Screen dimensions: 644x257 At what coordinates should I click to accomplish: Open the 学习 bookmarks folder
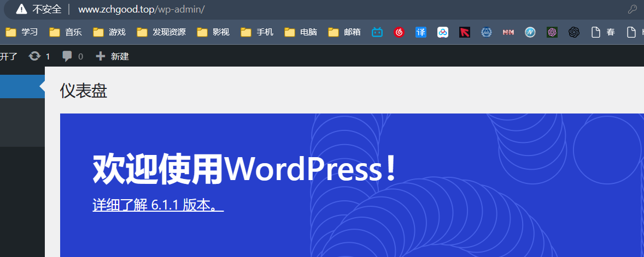click(x=22, y=32)
